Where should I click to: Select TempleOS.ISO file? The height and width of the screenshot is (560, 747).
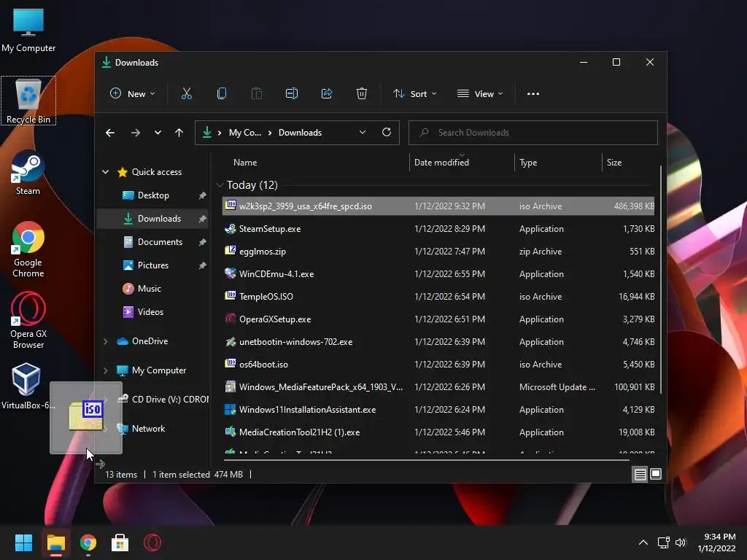point(438,297)
